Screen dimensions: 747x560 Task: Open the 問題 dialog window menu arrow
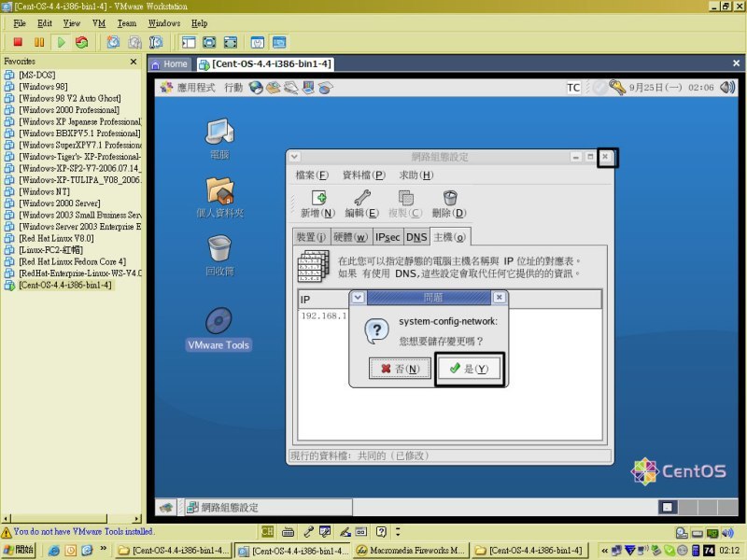tap(358, 298)
